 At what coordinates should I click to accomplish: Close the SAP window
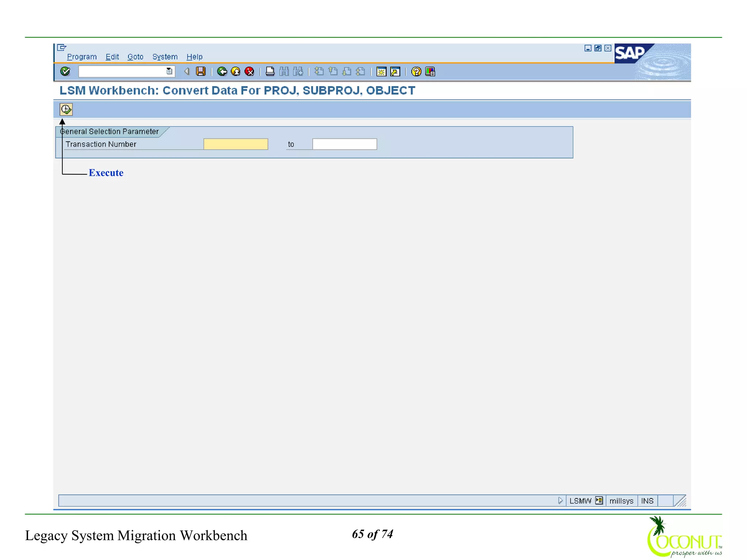pyautogui.click(x=608, y=48)
